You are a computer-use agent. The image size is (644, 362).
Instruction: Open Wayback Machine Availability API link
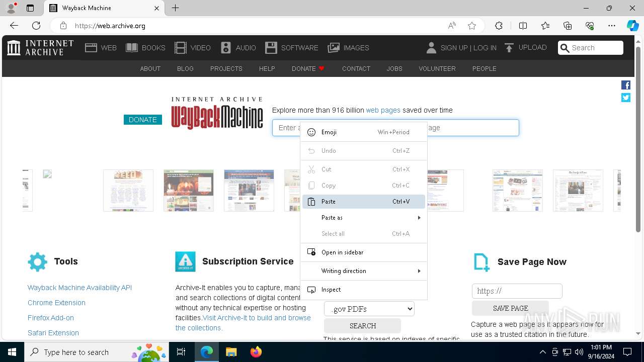point(79,288)
